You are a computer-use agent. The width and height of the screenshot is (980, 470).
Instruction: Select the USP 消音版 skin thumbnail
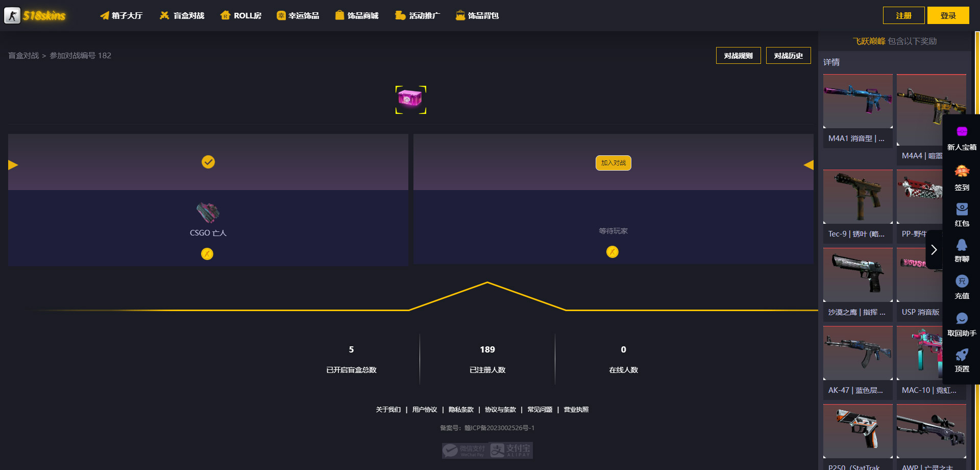919,275
